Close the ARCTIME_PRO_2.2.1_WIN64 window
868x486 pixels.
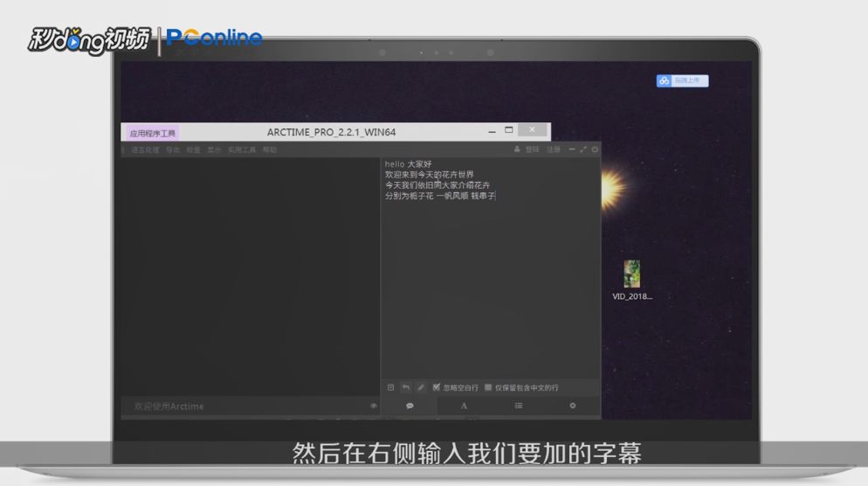click(x=532, y=129)
